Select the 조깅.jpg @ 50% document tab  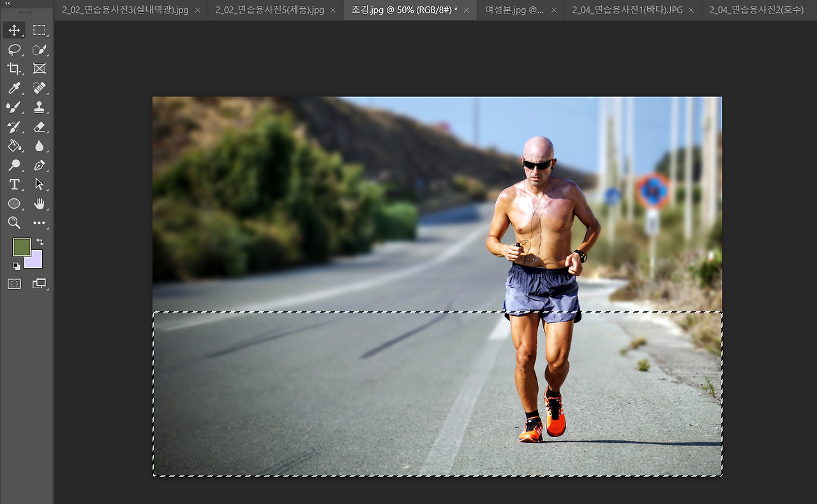tap(405, 10)
